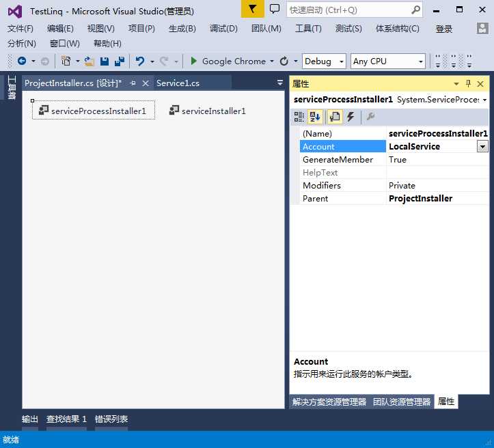Open the new project dropdown arrow
The image size is (494, 448).
(x=77, y=61)
